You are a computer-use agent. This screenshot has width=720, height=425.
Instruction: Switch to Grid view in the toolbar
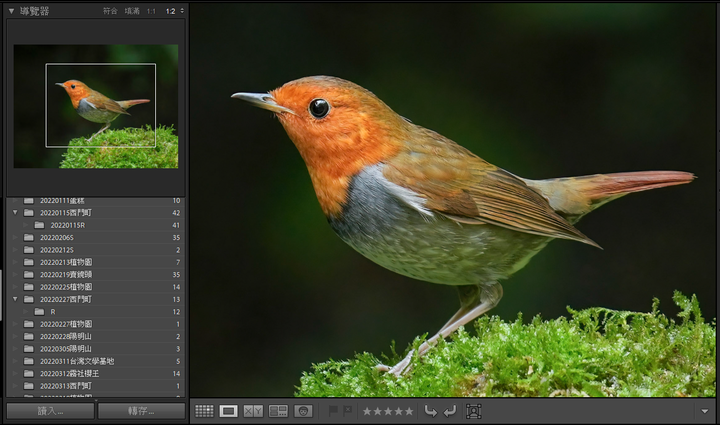[x=204, y=411]
